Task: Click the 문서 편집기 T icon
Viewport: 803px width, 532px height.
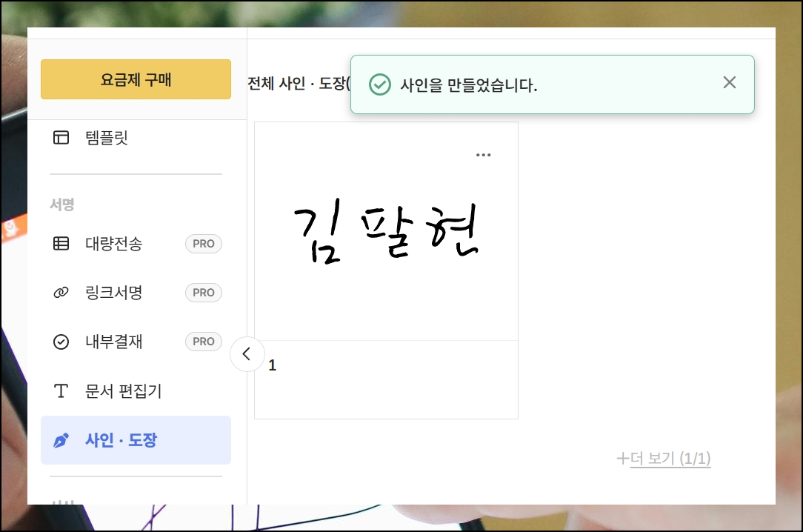Action: tap(61, 390)
